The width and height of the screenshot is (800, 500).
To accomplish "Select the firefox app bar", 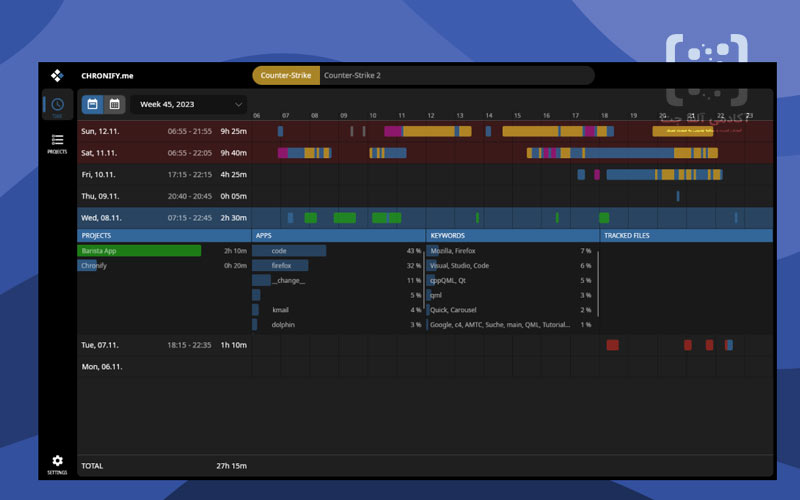I will (280, 265).
